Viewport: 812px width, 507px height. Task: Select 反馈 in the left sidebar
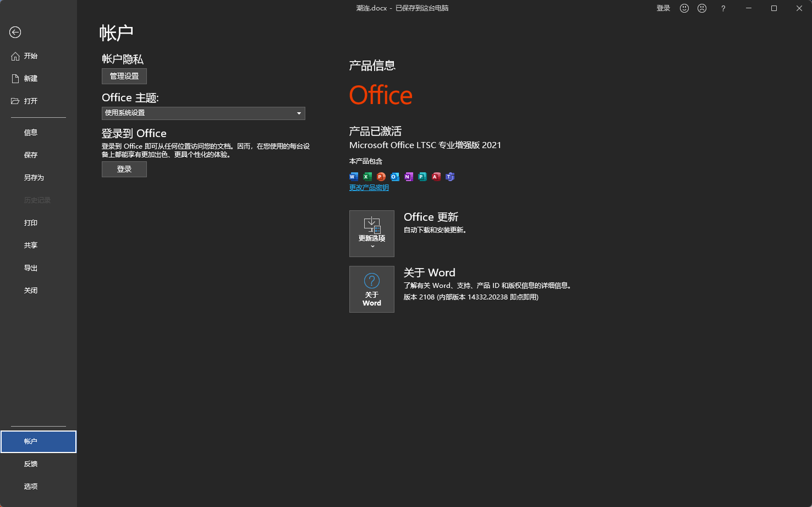tap(31, 464)
